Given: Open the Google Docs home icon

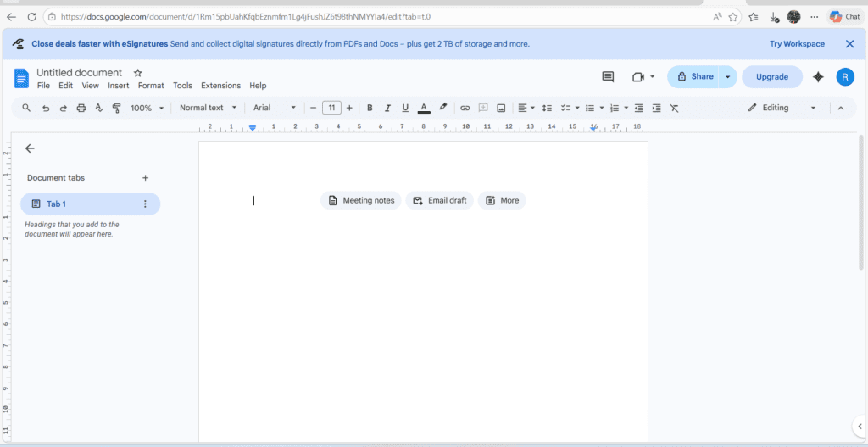Looking at the screenshot, I should click(21, 78).
